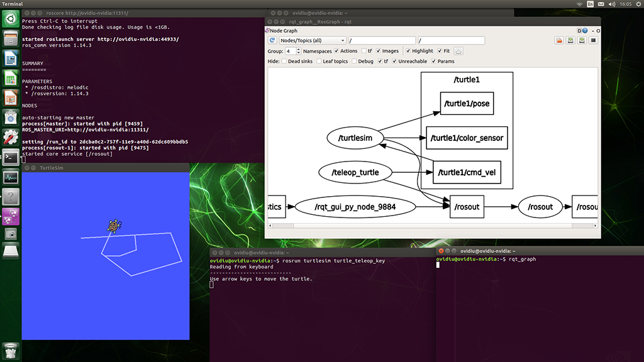644x362 pixels.
Task: Increase the Group depth spinbox value
Action: pyautogui.click(x=297, y=49)
